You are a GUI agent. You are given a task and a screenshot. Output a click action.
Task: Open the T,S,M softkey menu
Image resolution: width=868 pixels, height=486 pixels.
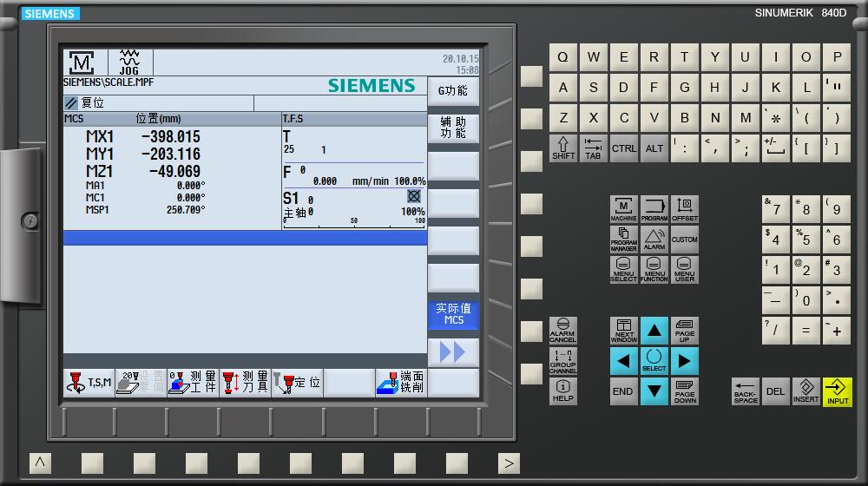tap(89, 382)
